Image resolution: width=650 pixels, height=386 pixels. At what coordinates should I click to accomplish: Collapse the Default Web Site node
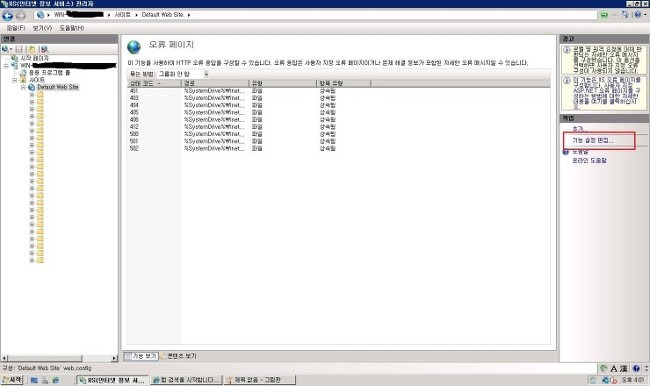[x=23, y=87]
